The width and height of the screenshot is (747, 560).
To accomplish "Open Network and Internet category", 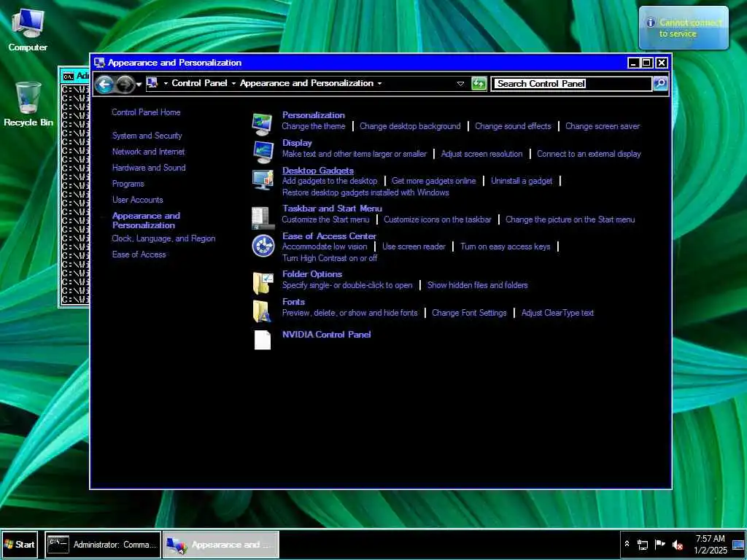I will point(148,152).
